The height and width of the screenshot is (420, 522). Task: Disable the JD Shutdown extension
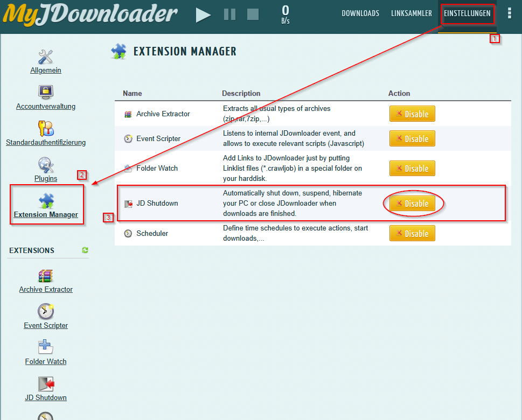coord(412,204)
